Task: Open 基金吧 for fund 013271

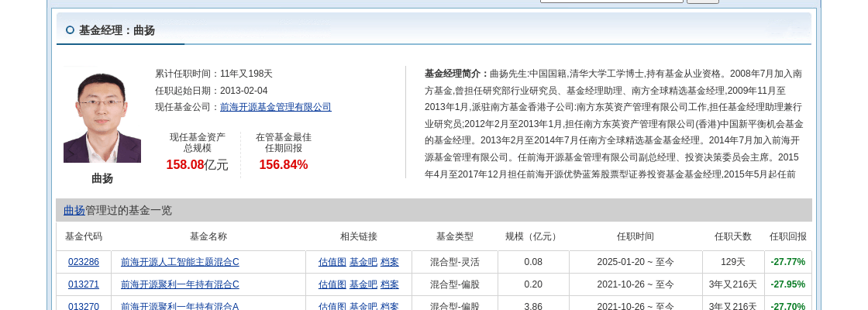Action: tap(363, 284)
